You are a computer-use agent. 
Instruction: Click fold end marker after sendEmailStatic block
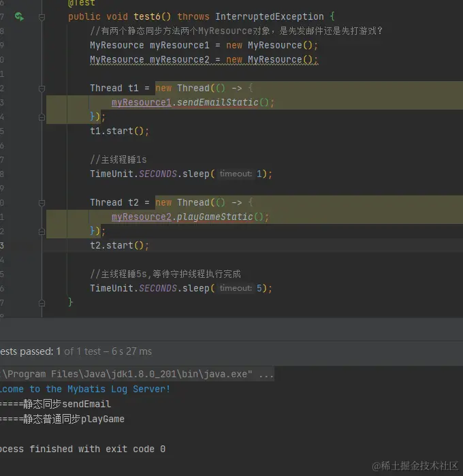[42, 117]
